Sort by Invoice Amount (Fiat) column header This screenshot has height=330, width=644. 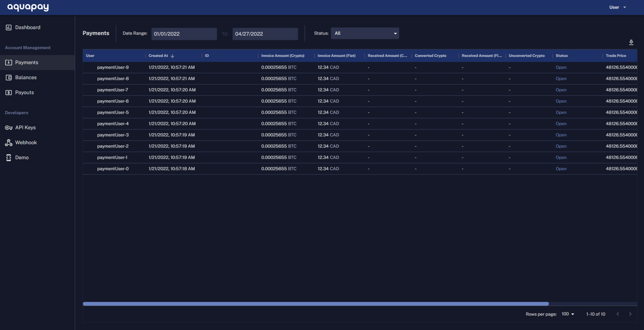pyautogui.click(x=337, y=56)
